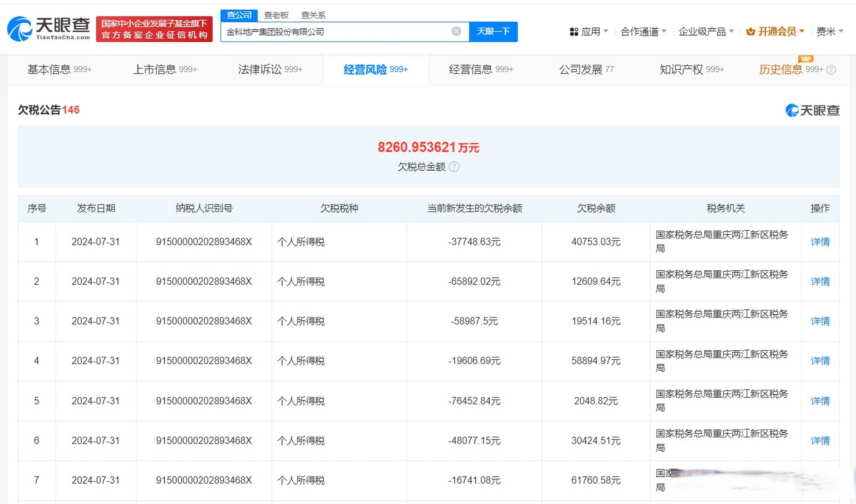The width and height of the screenshot is (856, 504).
Task: Click the 61760.58元 balance cell
Action: click(x=596, y=480)
